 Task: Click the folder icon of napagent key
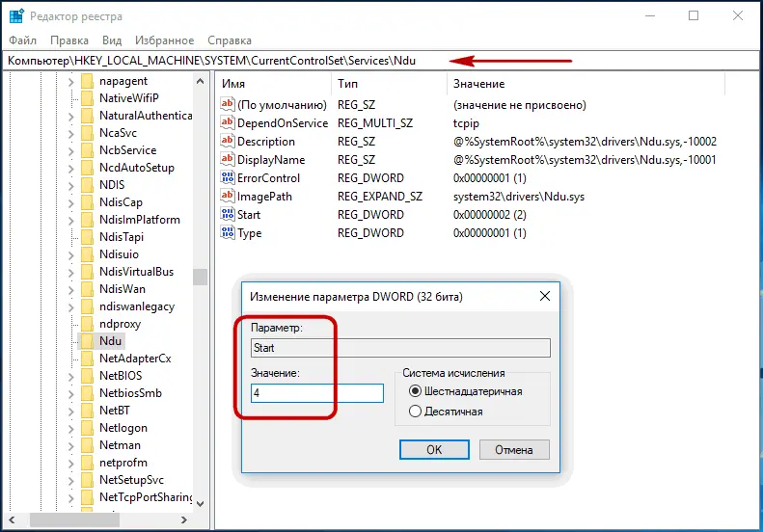(x=87, y=81)
